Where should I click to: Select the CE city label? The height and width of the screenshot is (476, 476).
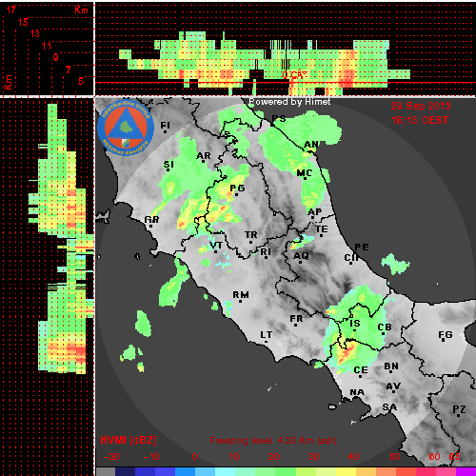(361, 370)
